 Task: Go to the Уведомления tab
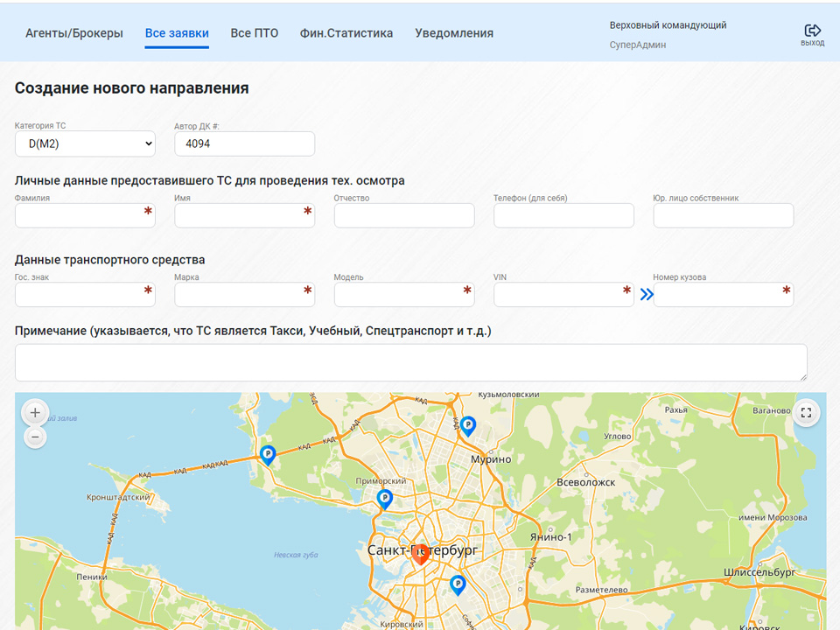(x=454, y=33)
